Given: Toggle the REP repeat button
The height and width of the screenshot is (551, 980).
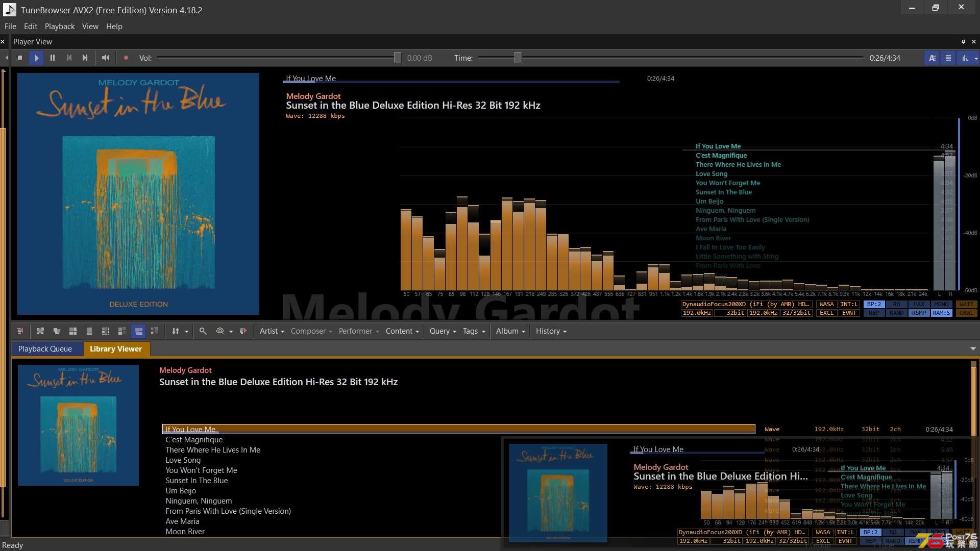Looking at the screenshot, I should (874, 313).
